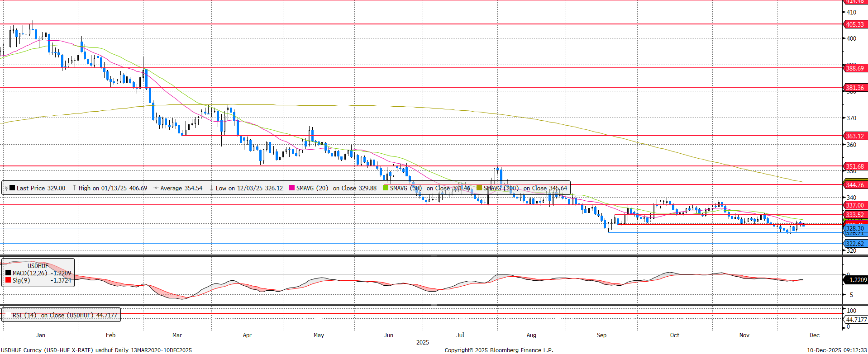Click the olive SMAVG (200) legend swatch

pyautogui.click(x=479, y=188)
